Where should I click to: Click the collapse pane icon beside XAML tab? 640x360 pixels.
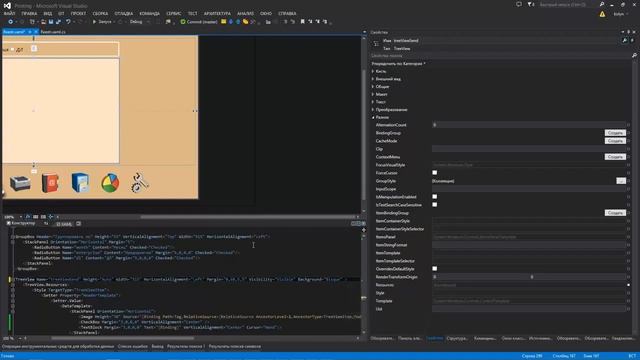[78, 224]
